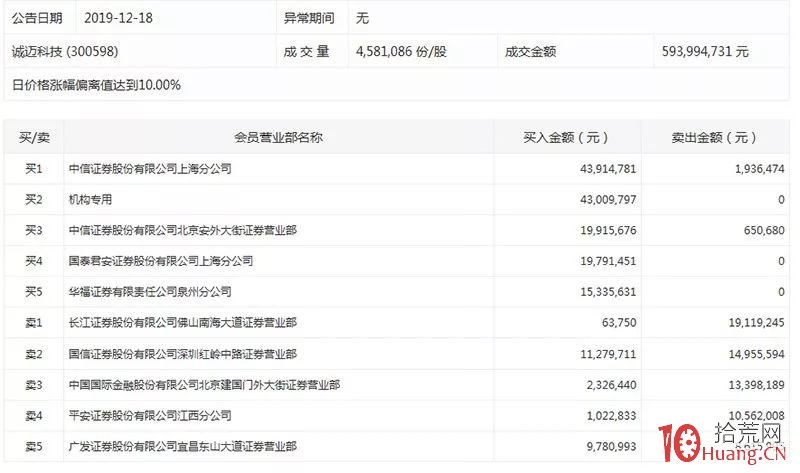Click the 买入金额（元） column header

pos(566,137)
